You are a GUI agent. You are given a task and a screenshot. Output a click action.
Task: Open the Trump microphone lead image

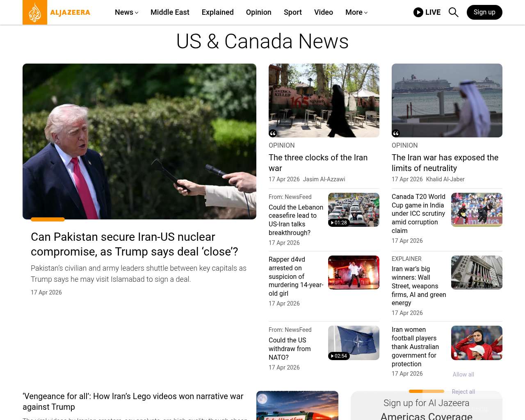pos(139,142)
